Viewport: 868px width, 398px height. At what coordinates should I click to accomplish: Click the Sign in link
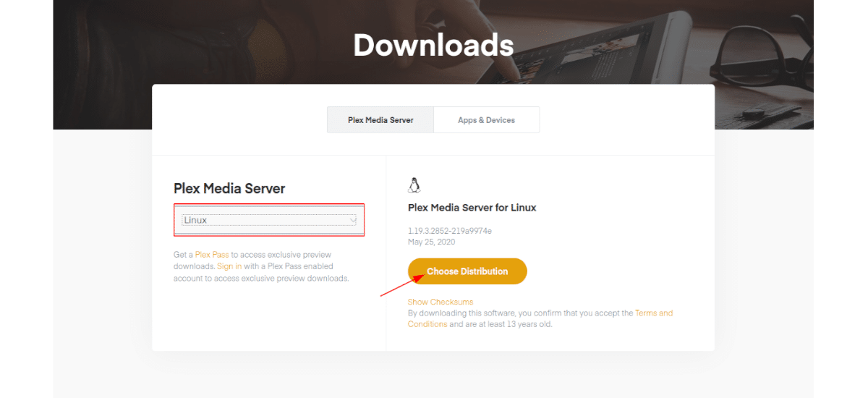pyautogui.click(x=229, y=266)
